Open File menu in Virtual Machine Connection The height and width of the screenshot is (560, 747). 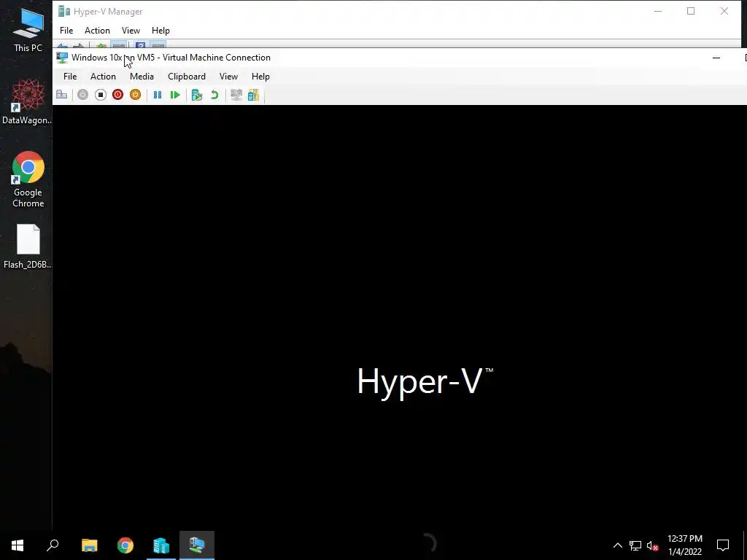point(70,76)
